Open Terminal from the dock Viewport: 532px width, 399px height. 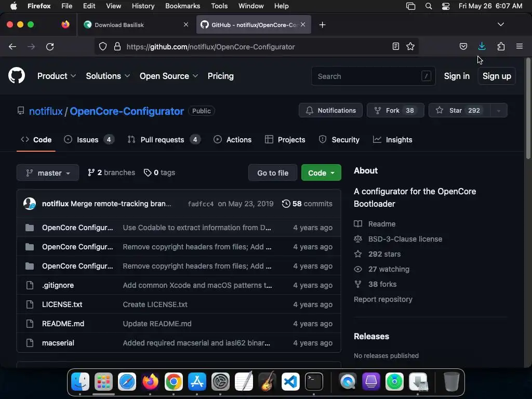314,382
